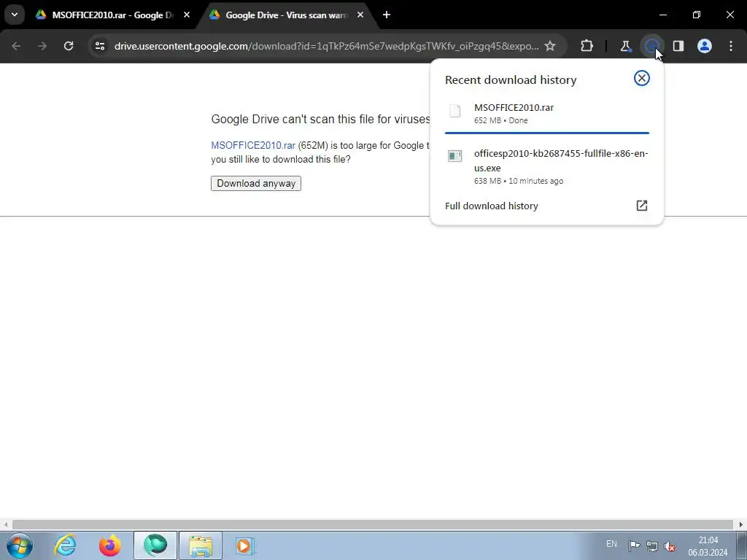The image size is (747, 560).
Task: Close the Recent download history popup
Action: pos(642,78)
